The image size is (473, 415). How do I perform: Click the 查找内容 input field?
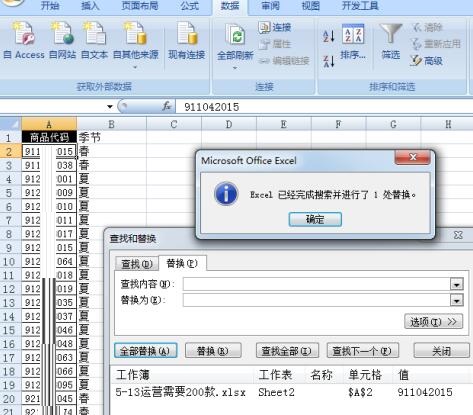click(317, 284)
